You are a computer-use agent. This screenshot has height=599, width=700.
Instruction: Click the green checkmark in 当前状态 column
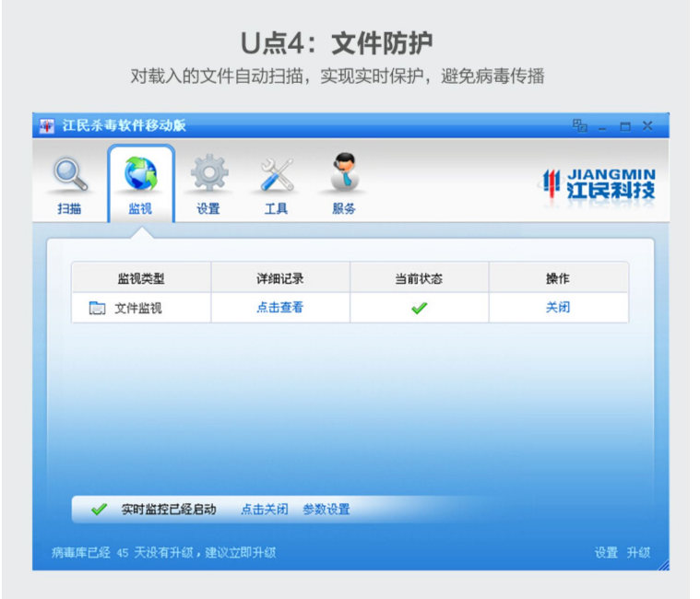[x=419, y=309]
